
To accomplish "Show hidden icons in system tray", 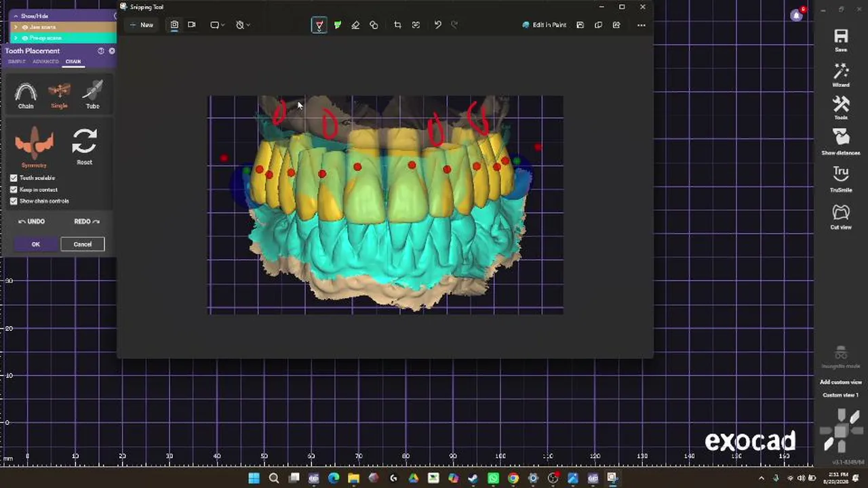I will (762, 479).
